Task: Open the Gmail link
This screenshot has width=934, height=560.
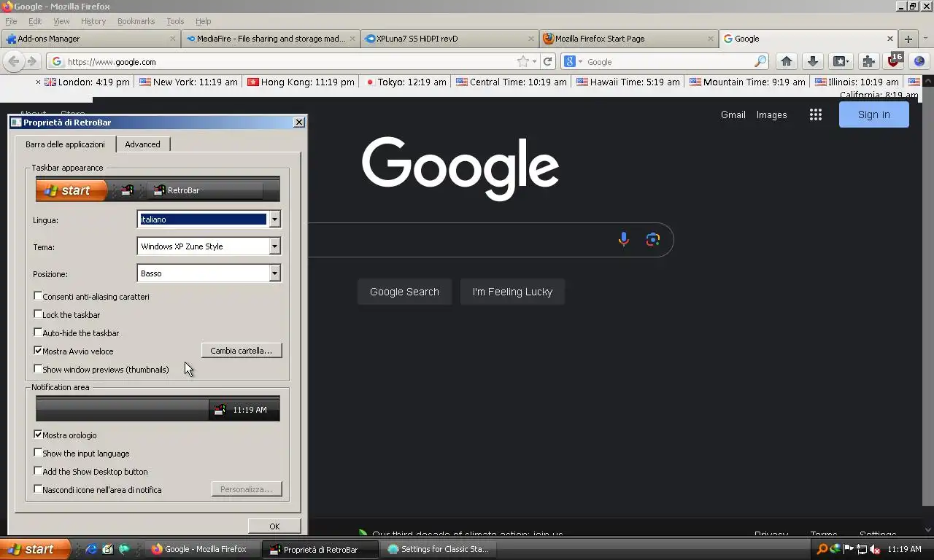Action: point(733,114)
